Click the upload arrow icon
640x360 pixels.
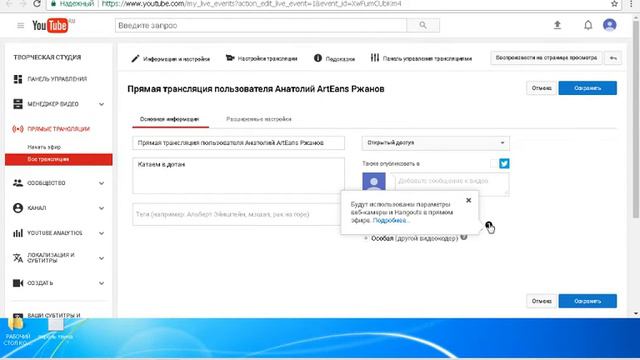point(557,25)
